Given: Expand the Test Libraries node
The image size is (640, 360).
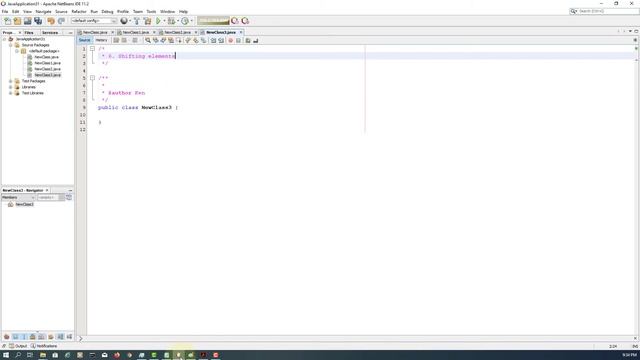Looking at the screenshot, I should pyautogui.click(x=11, y=93).
